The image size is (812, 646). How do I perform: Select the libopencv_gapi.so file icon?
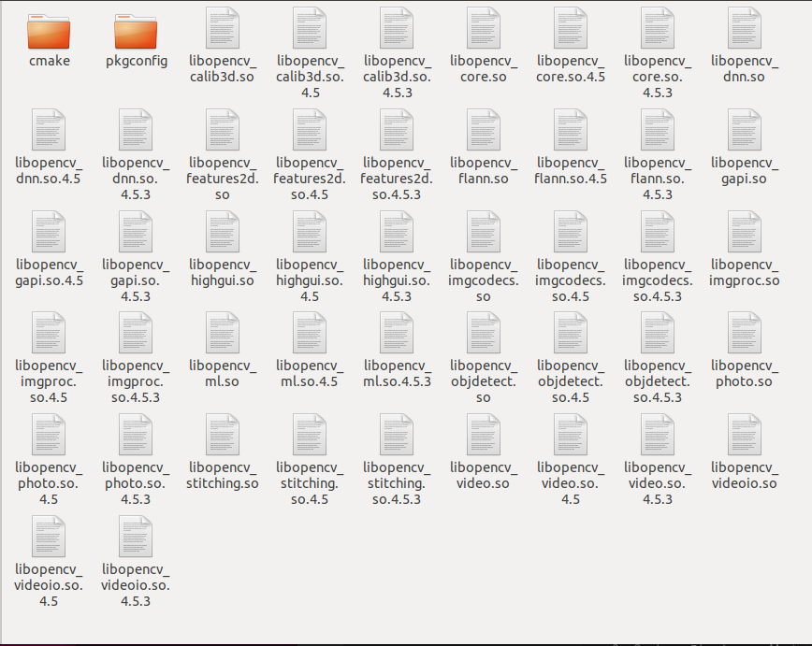tap(745, 130)
